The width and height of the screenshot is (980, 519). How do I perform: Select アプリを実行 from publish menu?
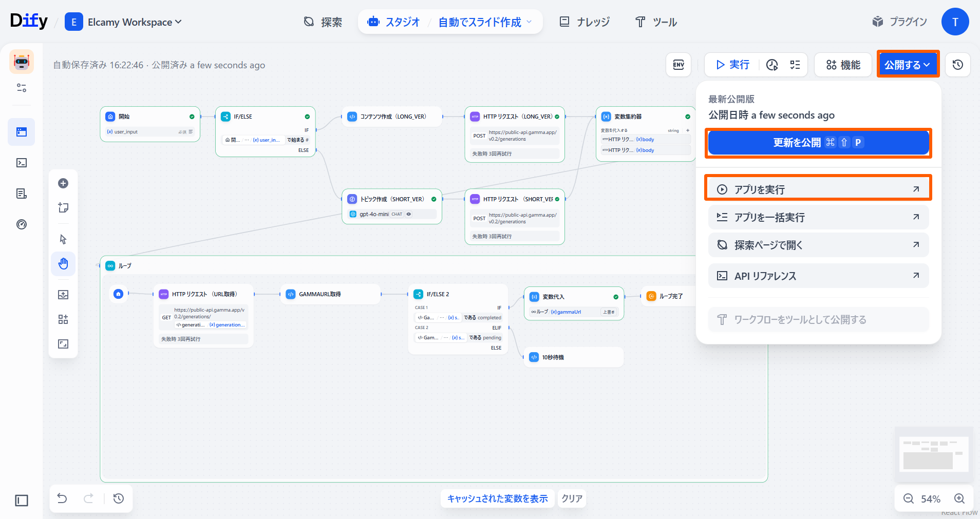click(x=818, y=189)
